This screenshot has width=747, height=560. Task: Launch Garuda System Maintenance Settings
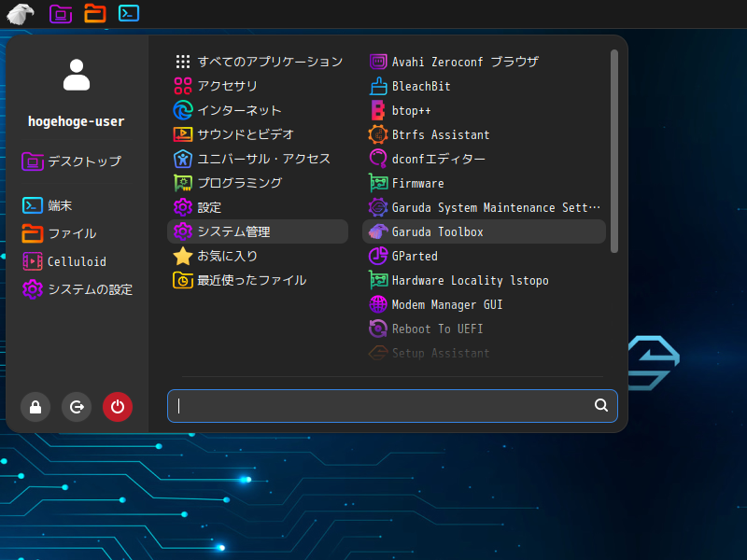484,207
